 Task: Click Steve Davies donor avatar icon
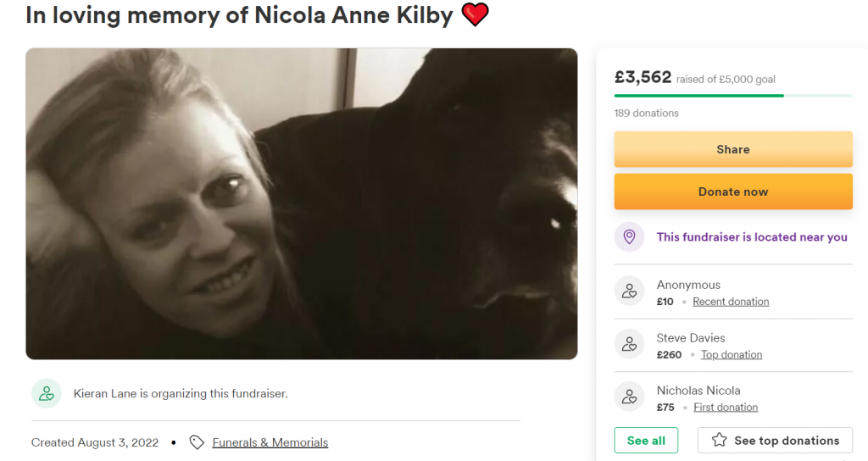(x=629, y=345)
